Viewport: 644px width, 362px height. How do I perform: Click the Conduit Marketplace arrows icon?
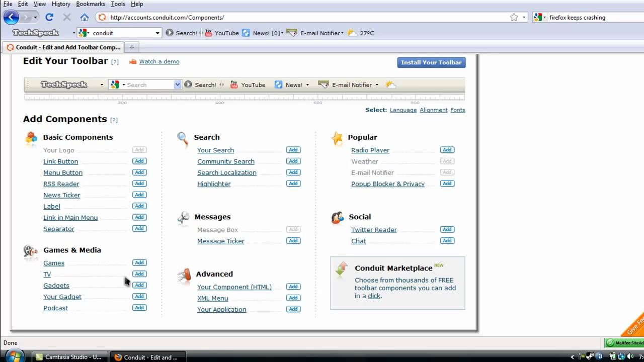342,269
